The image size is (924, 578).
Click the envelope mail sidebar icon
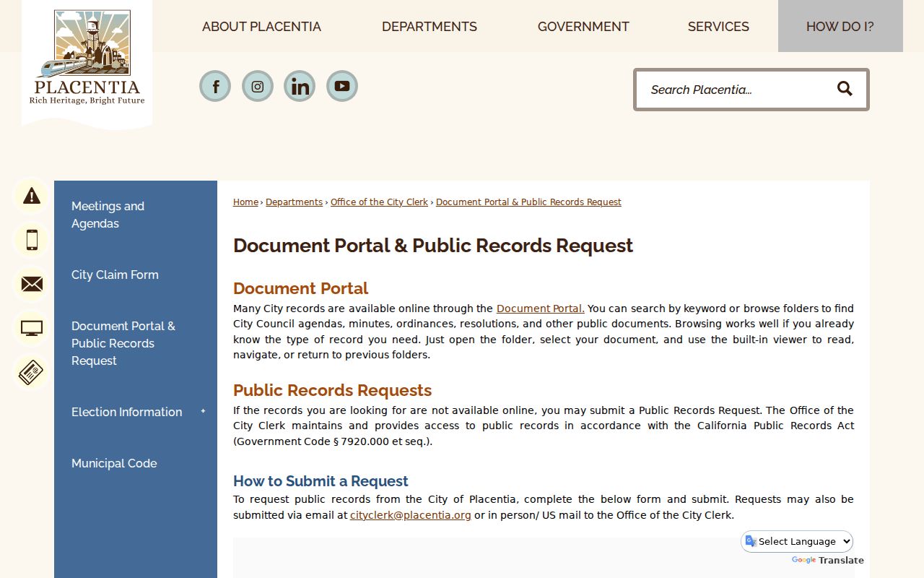[x=32, y=284]
